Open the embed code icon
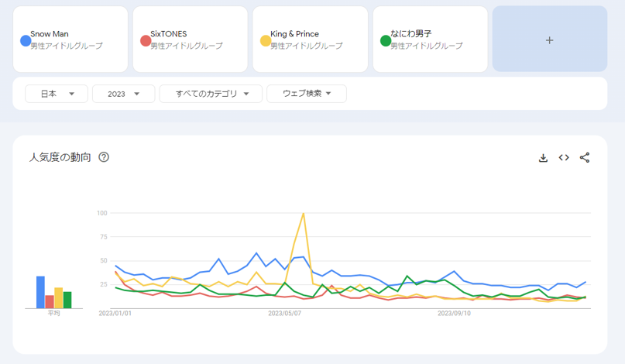This screenshot has height=364, width=625. coord(564,157)
